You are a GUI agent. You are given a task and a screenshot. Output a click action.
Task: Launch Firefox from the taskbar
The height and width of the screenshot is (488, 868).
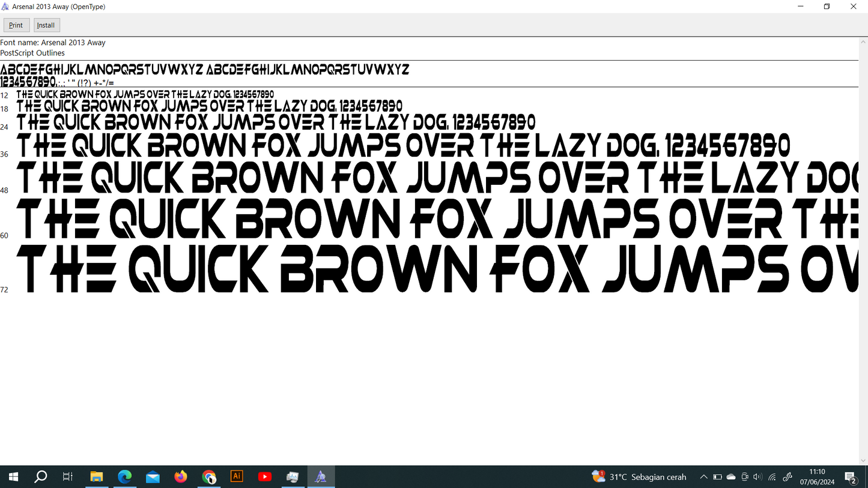[181, 477]
